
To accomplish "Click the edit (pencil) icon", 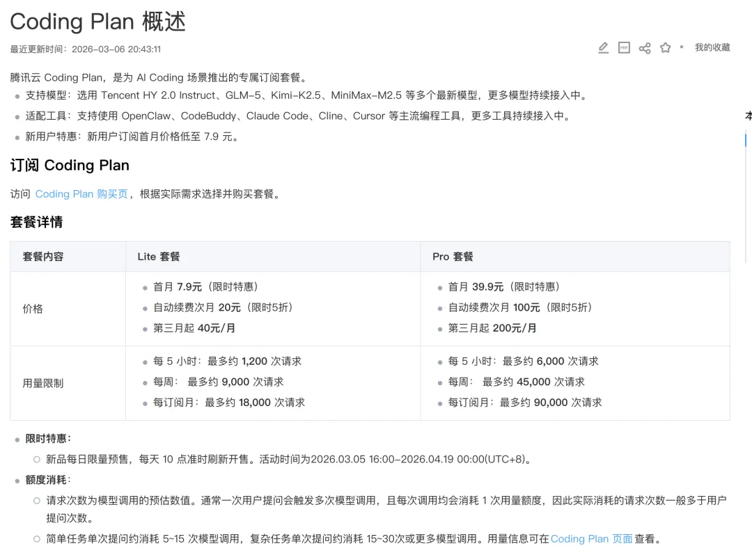I will (x=603, y=47).
